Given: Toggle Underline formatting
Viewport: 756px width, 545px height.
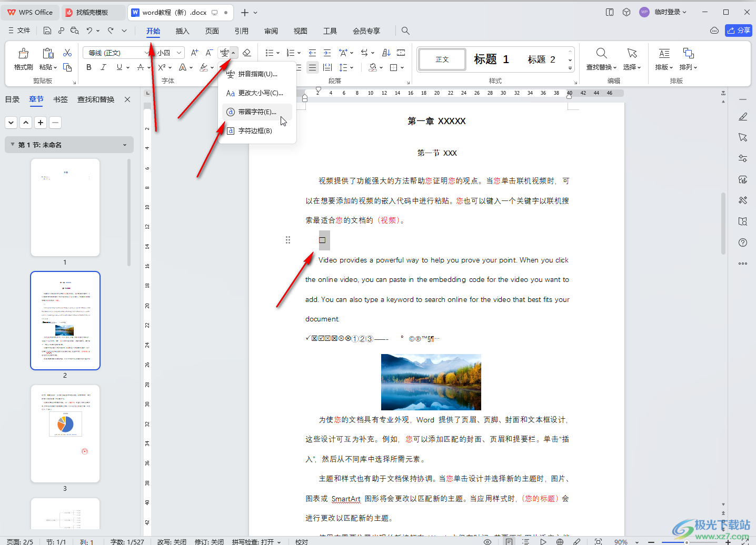Looking at the screenshot, I should pyautogui.click(x=120, y=67).
